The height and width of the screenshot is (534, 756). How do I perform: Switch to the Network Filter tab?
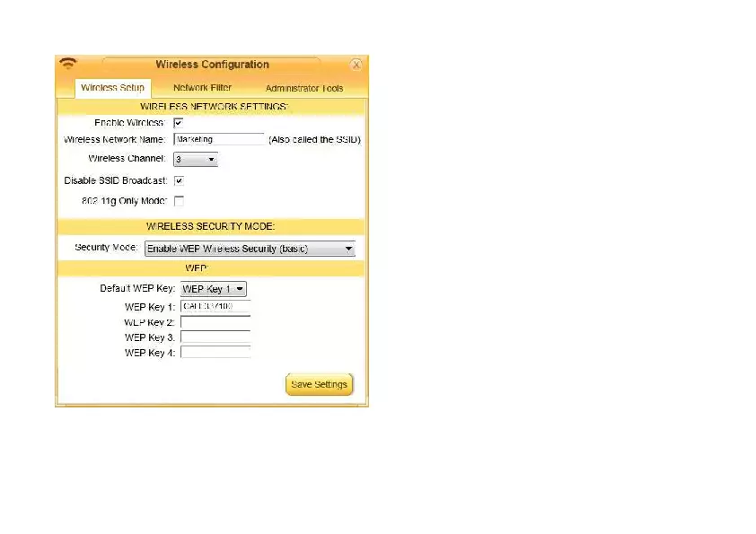click(202, 88)
